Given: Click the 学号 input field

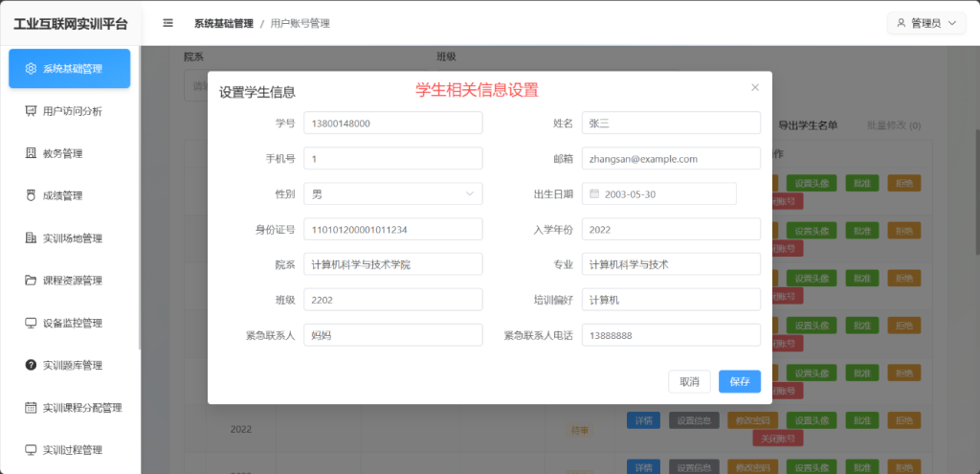Looking at the screenshot, I should pyautogui.click(x=392, y=124).
